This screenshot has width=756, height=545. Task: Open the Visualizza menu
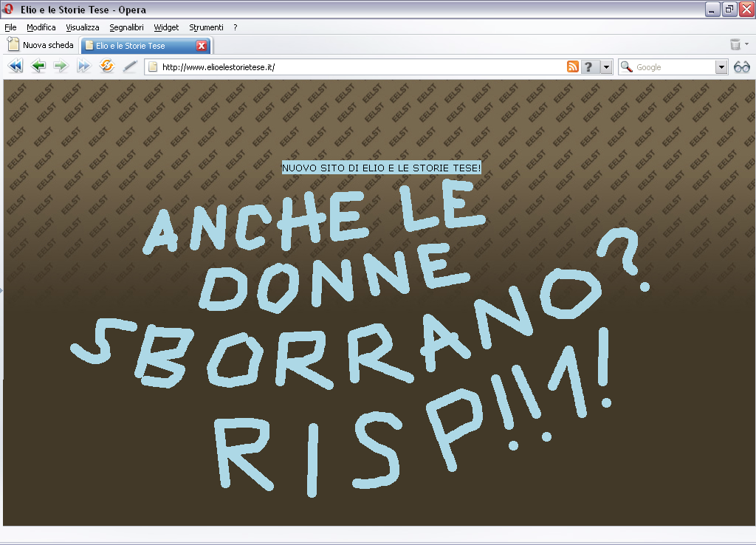(83, 27)
